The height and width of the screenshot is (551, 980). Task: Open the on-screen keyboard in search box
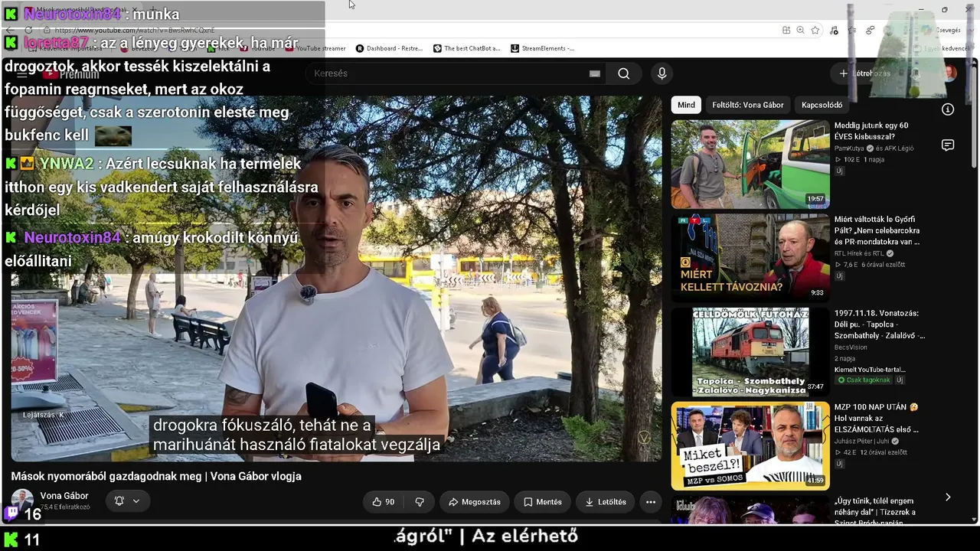[595, 73]
